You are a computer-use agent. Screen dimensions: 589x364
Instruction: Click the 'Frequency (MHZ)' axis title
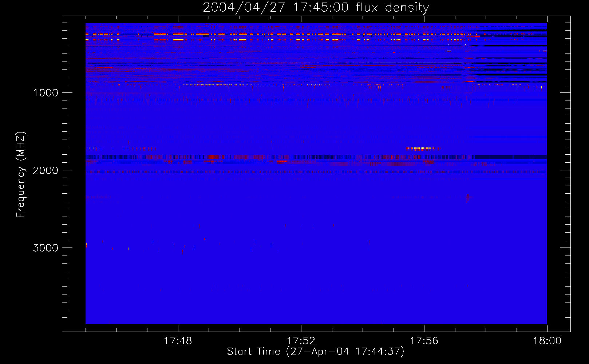[x=21, y=175]
